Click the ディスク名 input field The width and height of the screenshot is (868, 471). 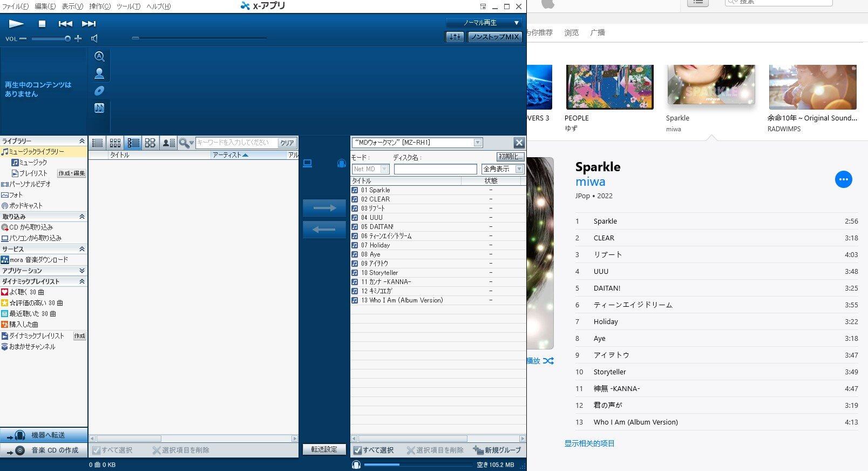click(x=436, y=169)
